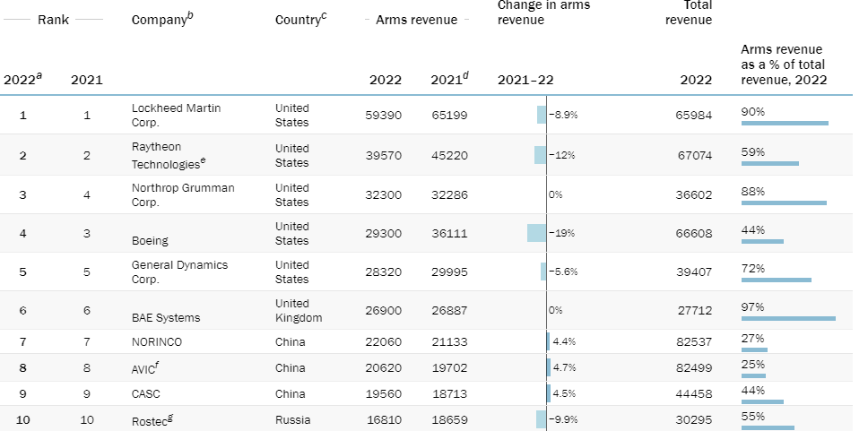The width and height of the screenshot is (868, 431).
Task: Click the 59% share label
Action: [753, 151]
